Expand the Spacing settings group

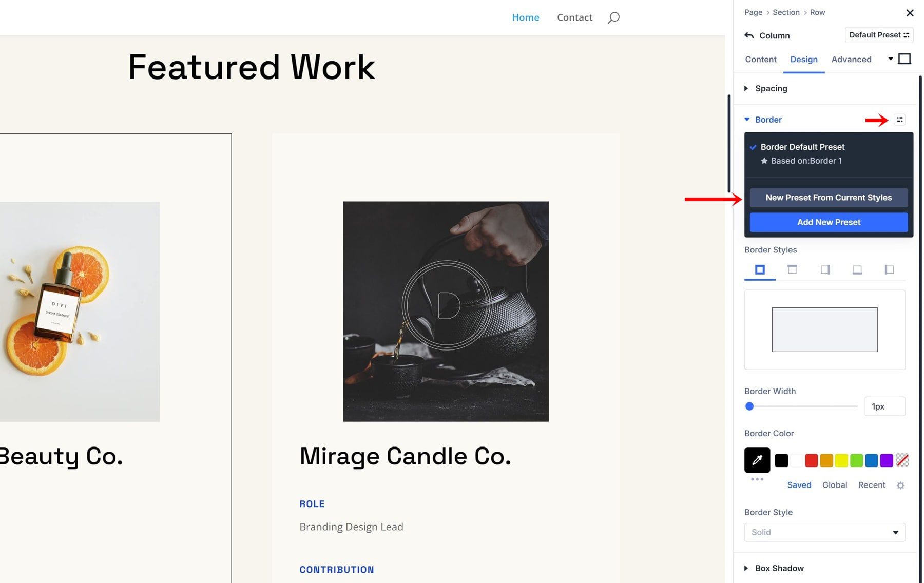pos(771,89)
